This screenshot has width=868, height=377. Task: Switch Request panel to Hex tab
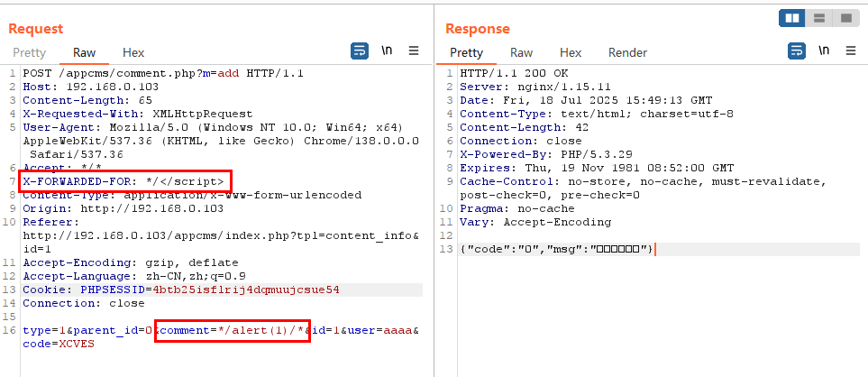coord(133,53)
